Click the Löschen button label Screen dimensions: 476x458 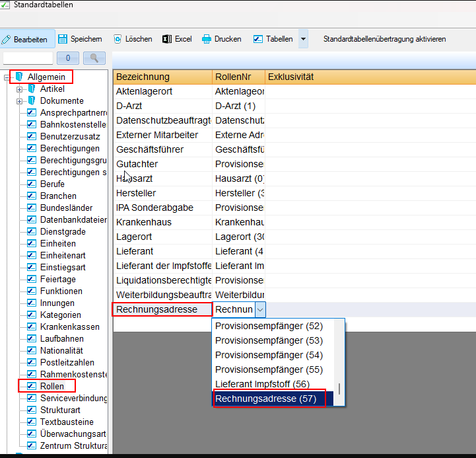pyautogui.click(x=139, y=39)
